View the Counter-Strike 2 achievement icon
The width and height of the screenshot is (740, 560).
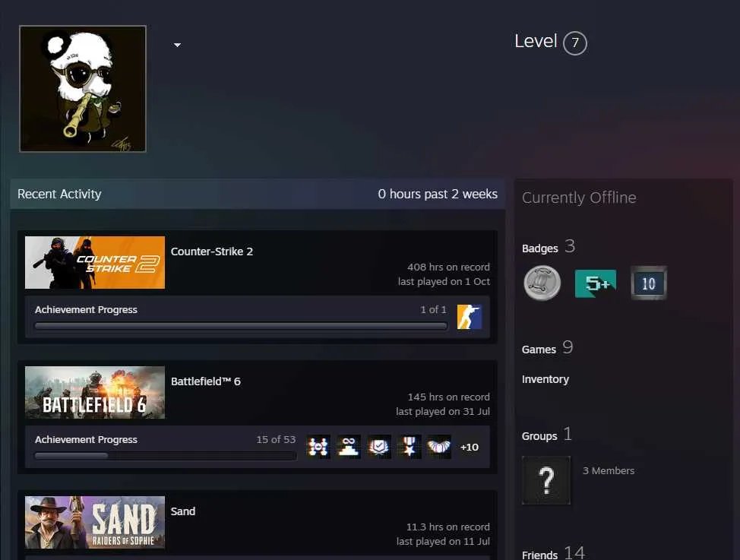point(469,317)
